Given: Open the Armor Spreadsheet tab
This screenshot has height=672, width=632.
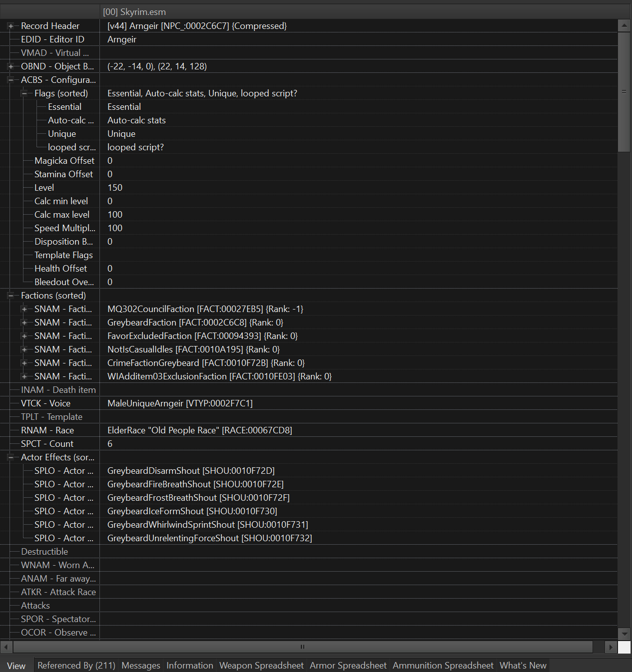Looking at the screenshot, I should pyautogui.click(x=348, y=666).
